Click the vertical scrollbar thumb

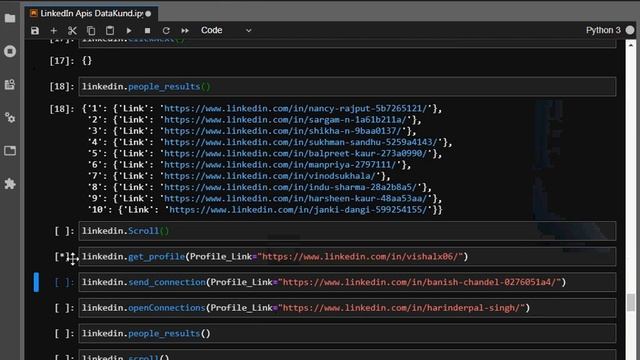pyautogui.click(x=631, y=302)
